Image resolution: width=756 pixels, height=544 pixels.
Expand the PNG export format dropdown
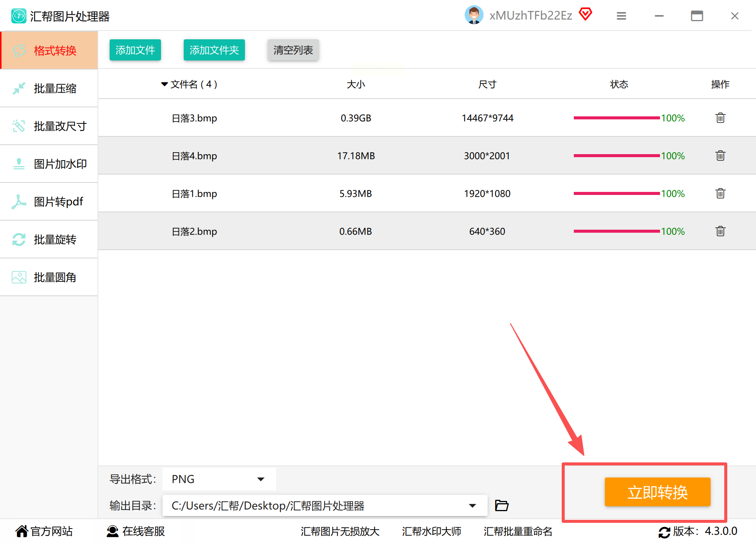click(260, 479)
